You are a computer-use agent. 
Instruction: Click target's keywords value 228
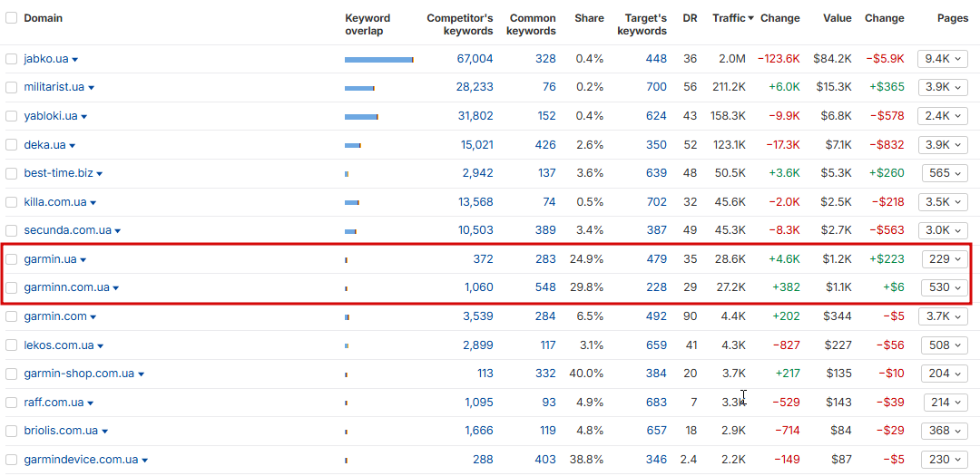coord(657,287)
